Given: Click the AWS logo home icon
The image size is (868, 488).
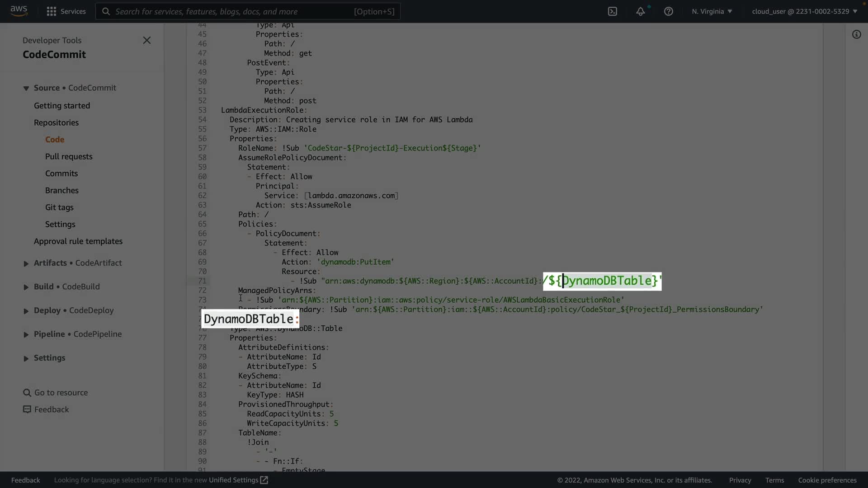Looking at the screenshot, I should [x=19, y=11].
